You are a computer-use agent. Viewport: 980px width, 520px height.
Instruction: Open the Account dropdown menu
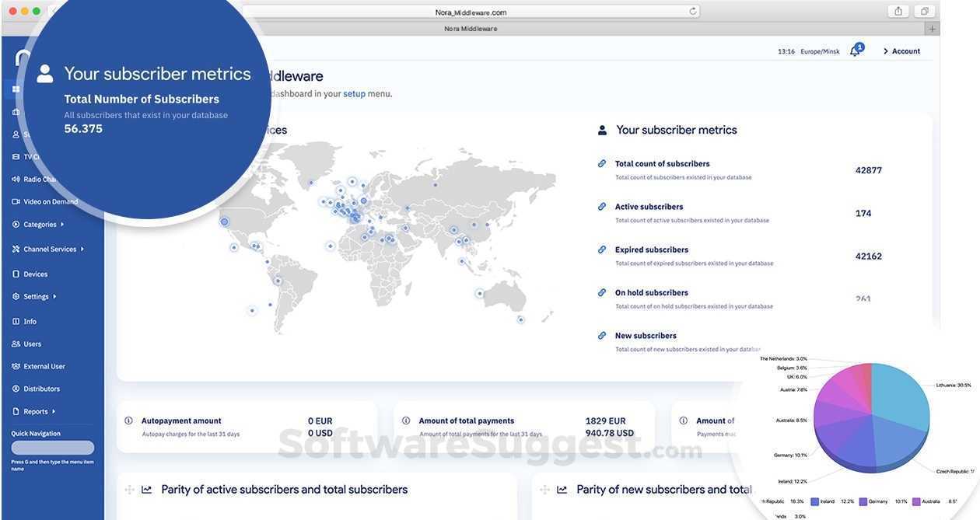pos(902,51)
